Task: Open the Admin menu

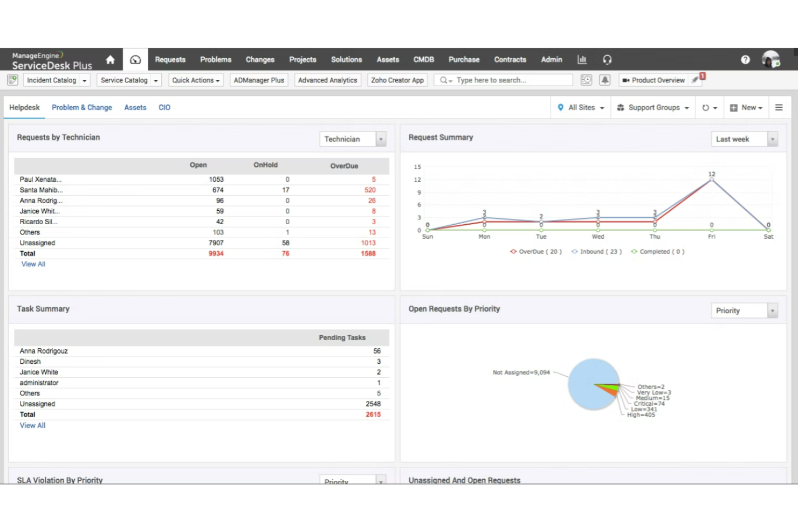Action: (x=551, y=59)
